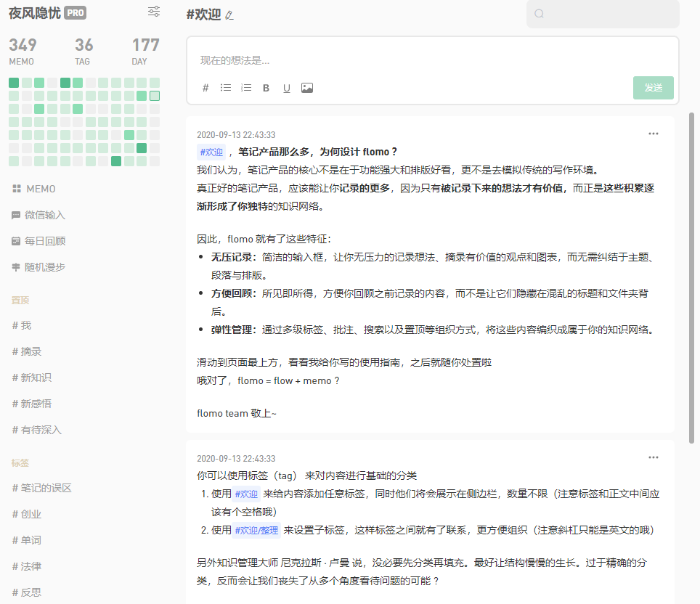Image resolution: width=700 pixels, height=604 pixels.
Task: Click the #欢迎/整理 subtag link
Action: pyautogui.click(x=256, y=531)
